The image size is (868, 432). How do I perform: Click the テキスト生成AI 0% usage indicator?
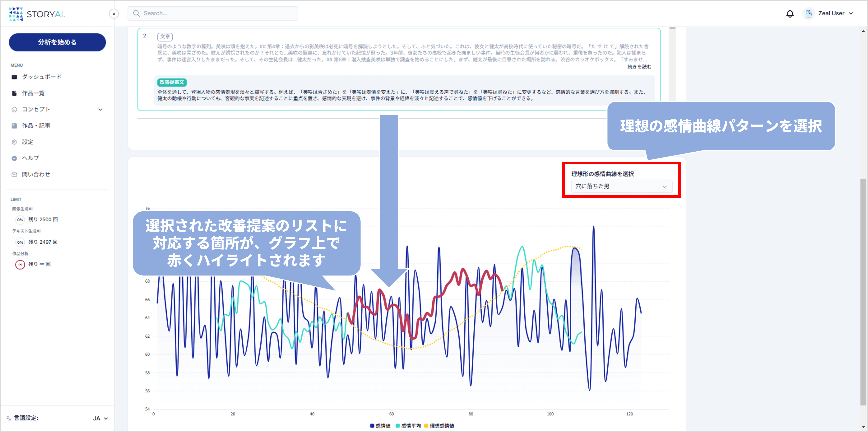[20, 242]
